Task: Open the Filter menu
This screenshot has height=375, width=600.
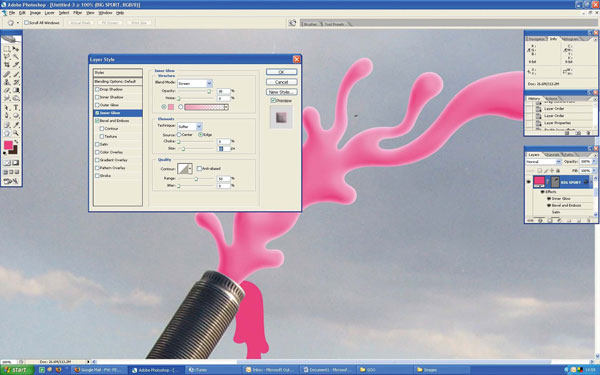Action: point(77,13)
